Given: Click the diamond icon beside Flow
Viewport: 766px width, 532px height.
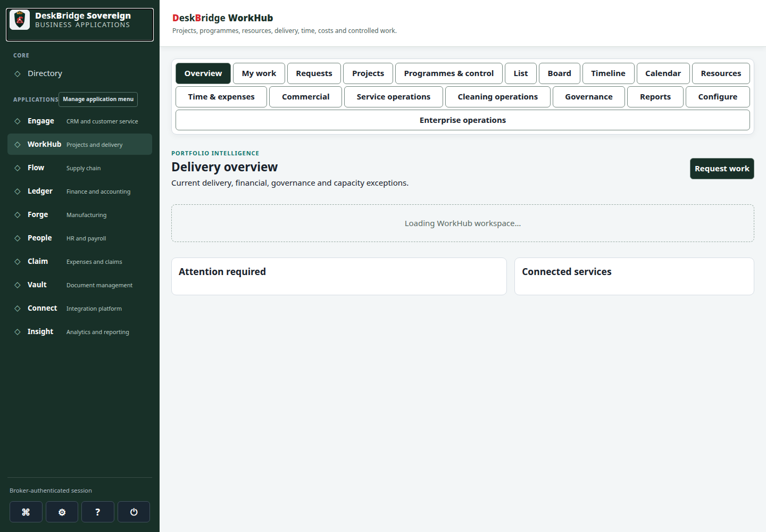Looking at the screenshot, I should (x=18, y=168).
